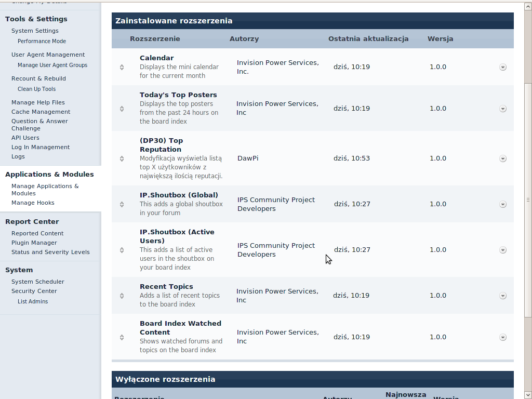Viewport: 532px width, 399px height.
Task: Click the drag handle beside Recent Topics
Action: pos(122,296)
